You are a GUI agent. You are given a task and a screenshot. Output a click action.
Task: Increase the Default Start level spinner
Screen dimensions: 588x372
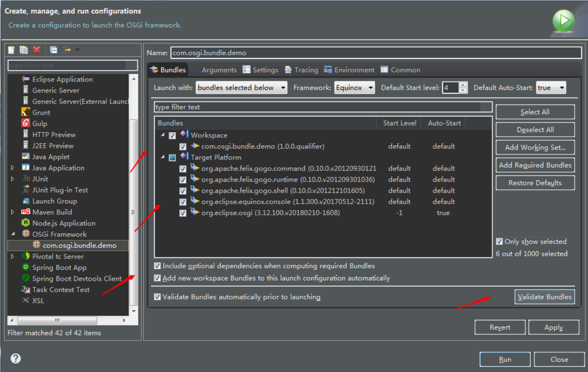pos(463,85)
